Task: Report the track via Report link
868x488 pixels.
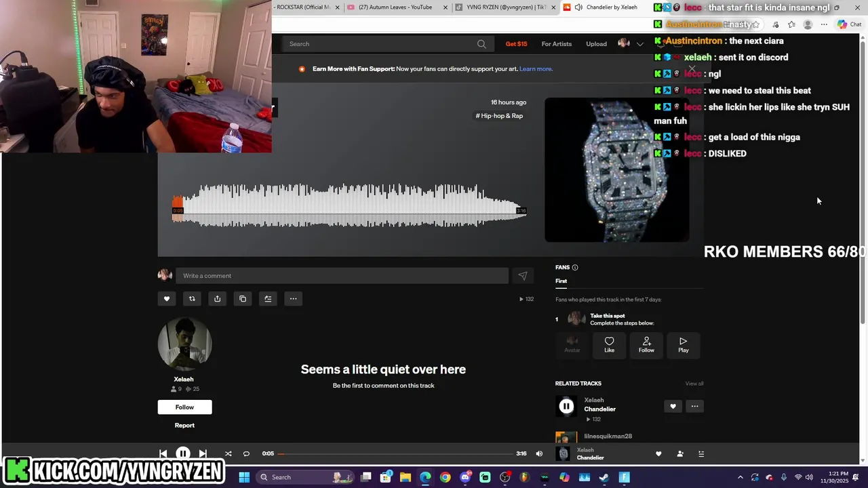Action: 184,426
